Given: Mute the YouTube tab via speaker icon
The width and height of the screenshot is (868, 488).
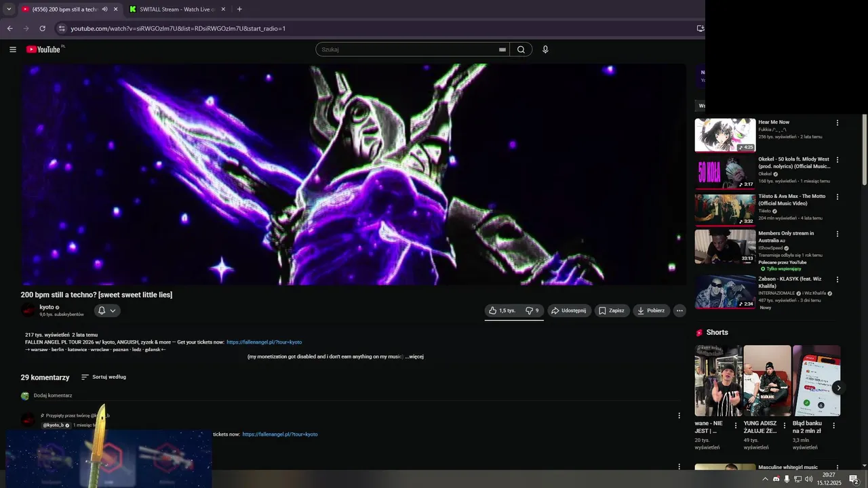Looking at the screenshot, I should [x=104, y=9].
